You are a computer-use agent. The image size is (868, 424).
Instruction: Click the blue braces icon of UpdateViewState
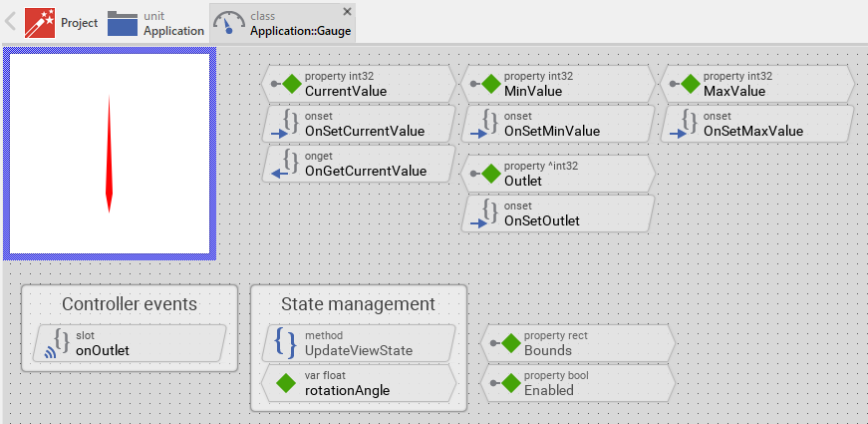tap(286, 343)
